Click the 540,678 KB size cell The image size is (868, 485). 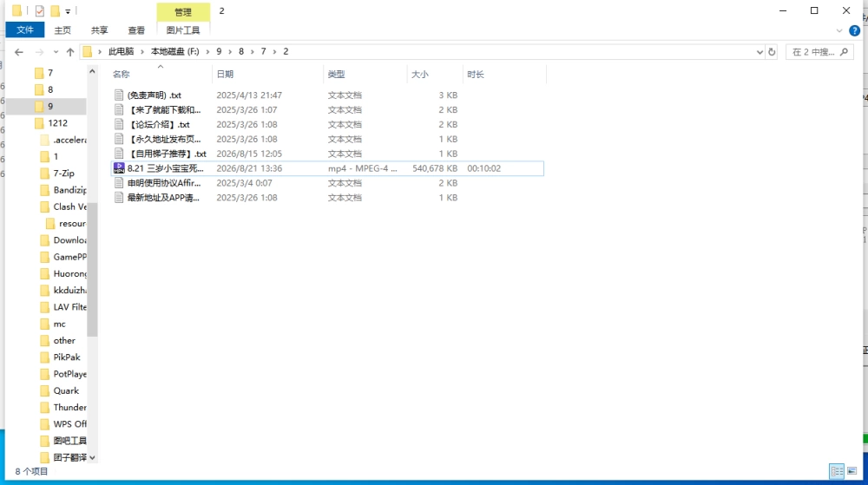[435, 168]
